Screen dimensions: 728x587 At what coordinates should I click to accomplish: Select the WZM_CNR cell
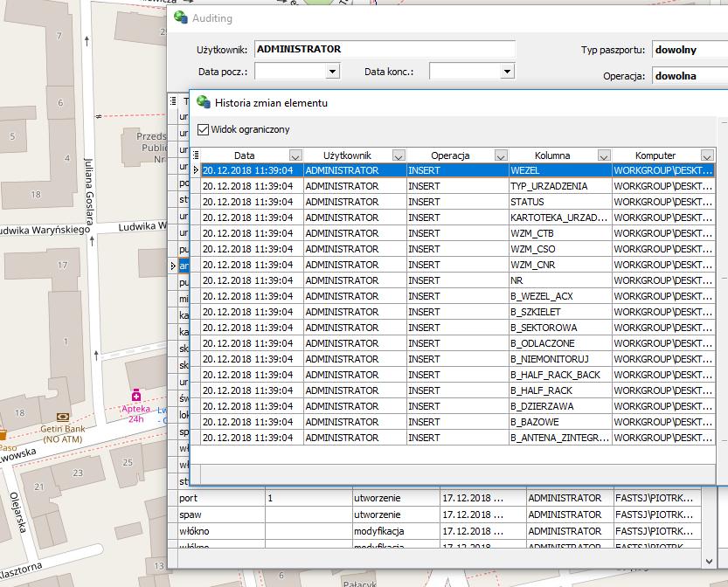560,265
